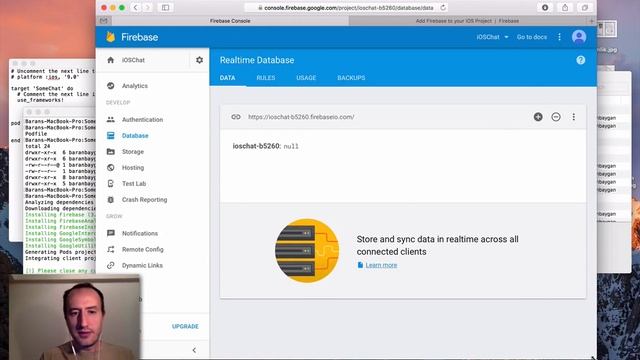Click Safari share icon
640x360 pixels.
point(565,7)
